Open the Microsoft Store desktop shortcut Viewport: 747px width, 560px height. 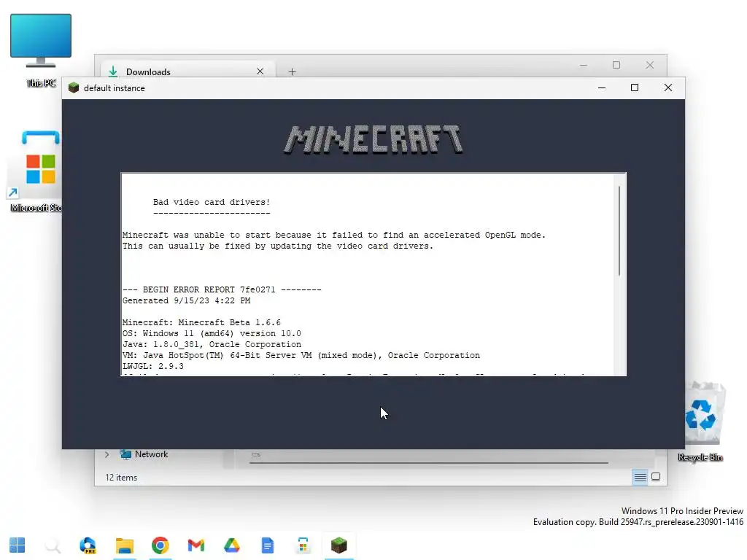click(x=36, y=171)
